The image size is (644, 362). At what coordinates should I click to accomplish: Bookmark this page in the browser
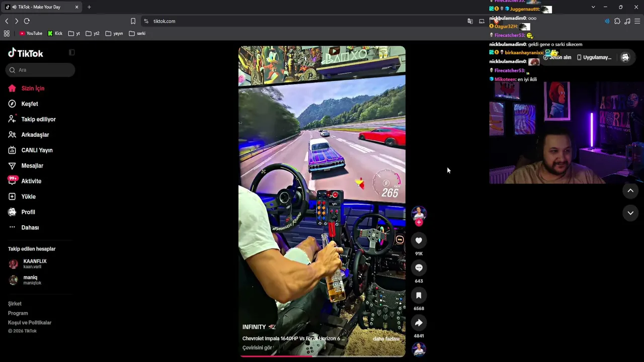pos(133,21)
